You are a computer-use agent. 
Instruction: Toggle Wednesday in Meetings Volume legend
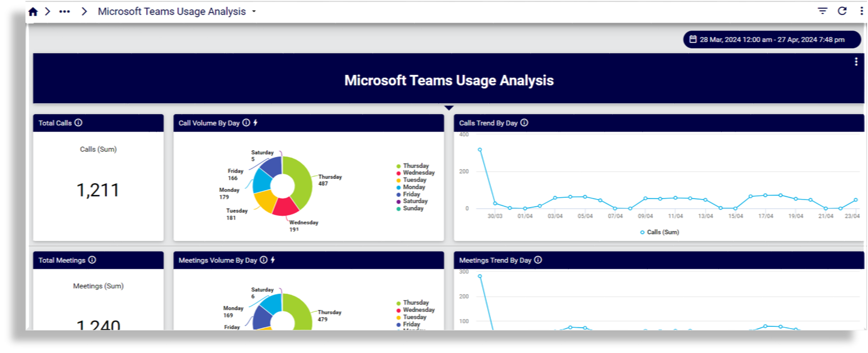point(416,310)
